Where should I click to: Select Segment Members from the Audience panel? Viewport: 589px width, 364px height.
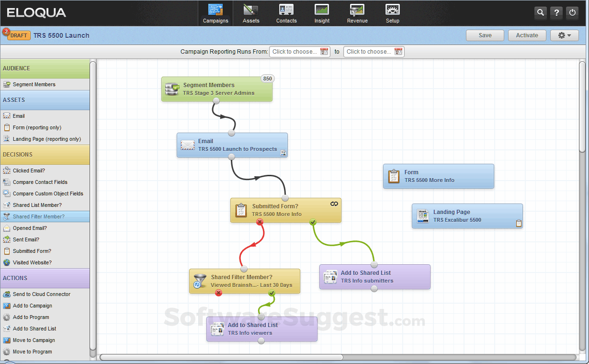[x=34, y=84]
